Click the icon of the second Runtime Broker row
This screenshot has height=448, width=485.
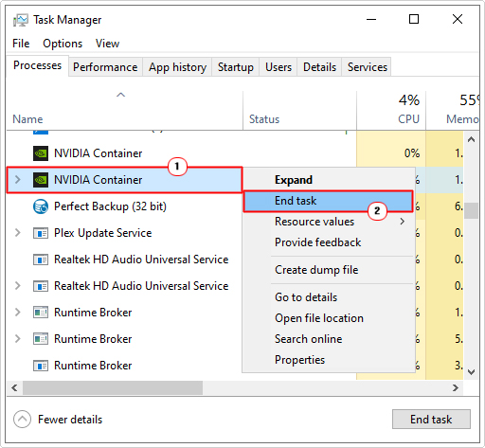(x=41, y=339)
